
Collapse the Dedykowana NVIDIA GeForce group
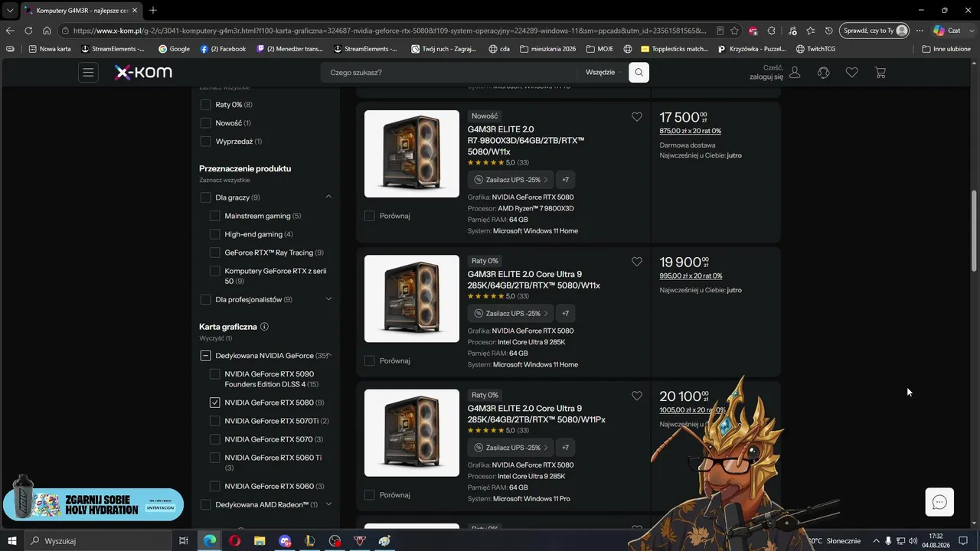click(328, 356)
